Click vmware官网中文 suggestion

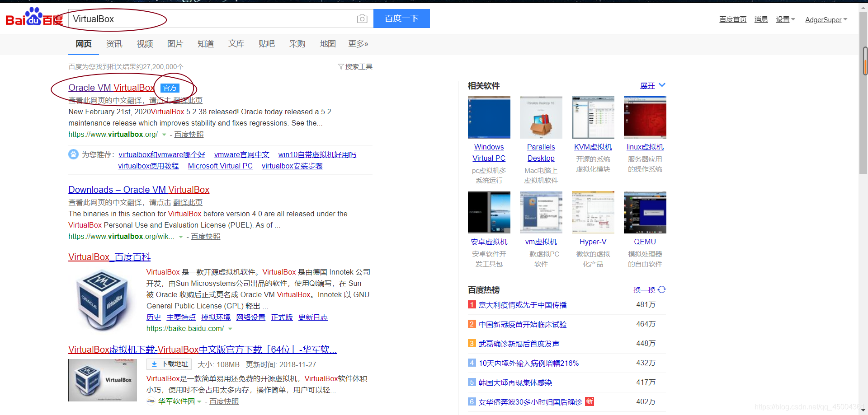242,154
